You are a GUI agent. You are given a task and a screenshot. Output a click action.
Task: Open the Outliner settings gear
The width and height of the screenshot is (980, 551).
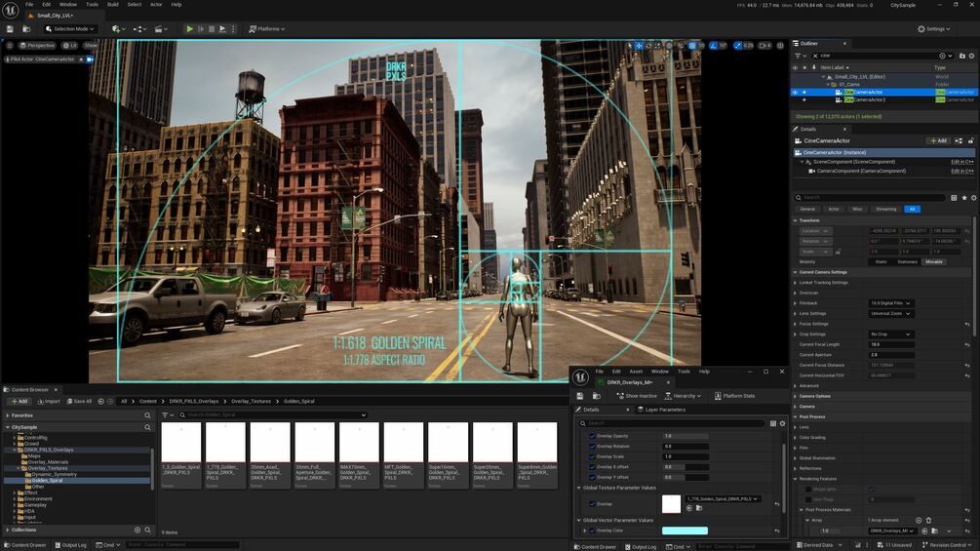pyautogui.click(x=972, y=56)
